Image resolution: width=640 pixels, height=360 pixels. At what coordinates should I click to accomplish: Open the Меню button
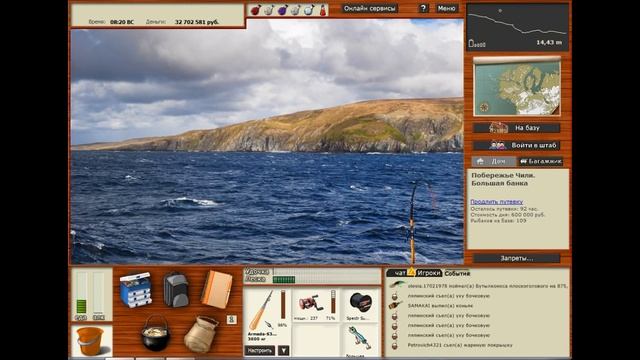[x=447, y=8]
